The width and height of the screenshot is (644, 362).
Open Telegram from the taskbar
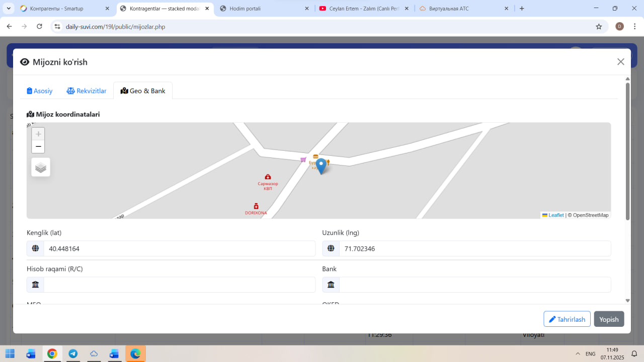(x=73, y=353)
